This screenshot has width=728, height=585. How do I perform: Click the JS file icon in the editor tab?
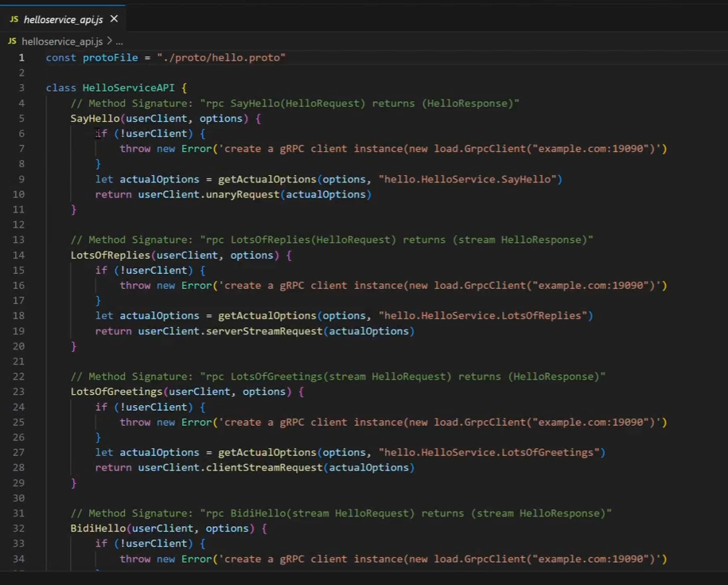tap(13, 19)
